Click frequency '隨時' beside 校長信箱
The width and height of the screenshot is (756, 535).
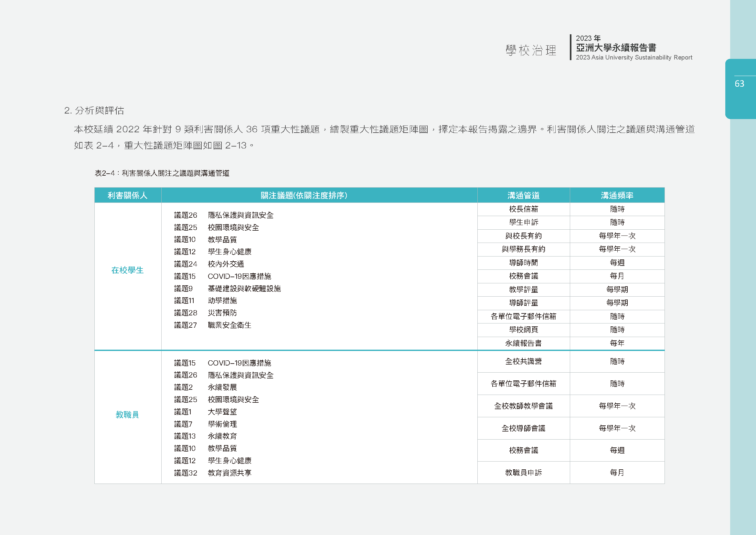pos(617,209)
